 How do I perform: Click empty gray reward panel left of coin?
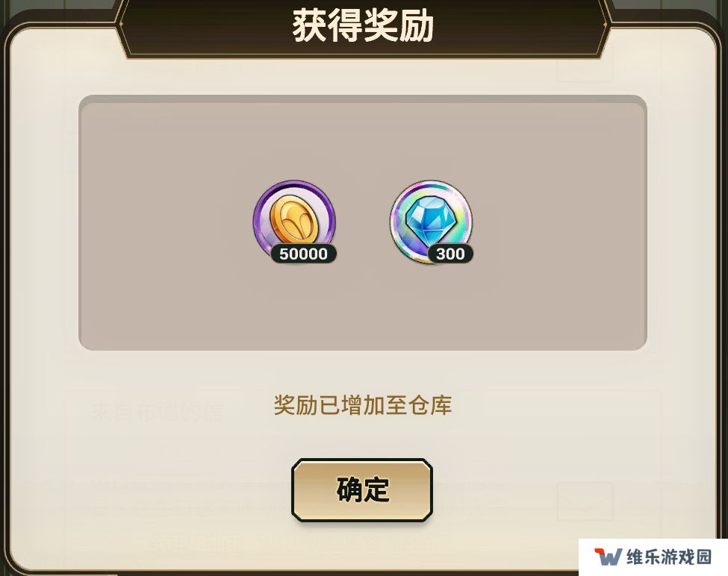point(166,222)
